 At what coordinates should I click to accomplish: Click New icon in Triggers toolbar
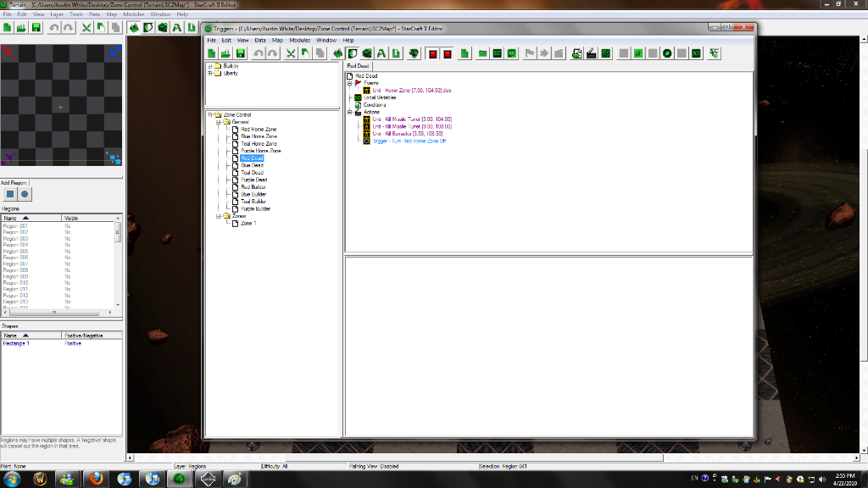211,53
